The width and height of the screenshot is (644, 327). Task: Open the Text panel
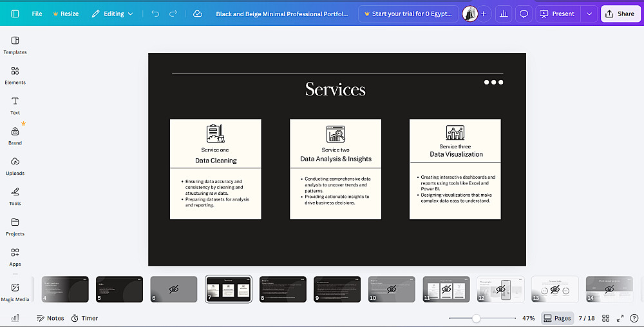(15, 106)
